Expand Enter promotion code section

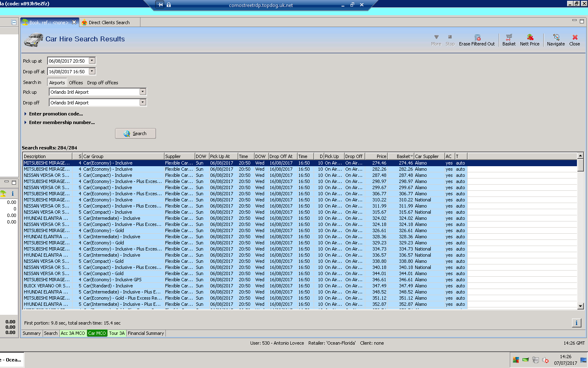tap(56, 114)
